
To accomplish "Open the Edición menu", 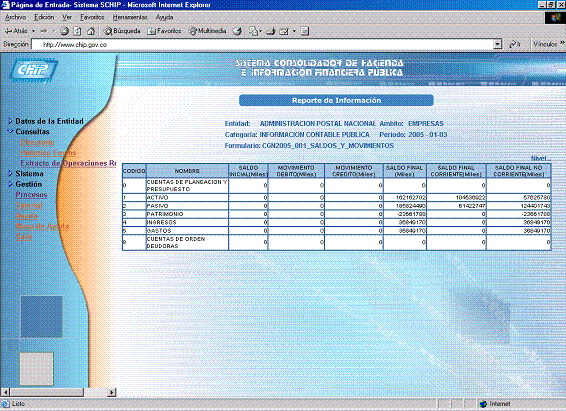I will (x=44, y=17).
